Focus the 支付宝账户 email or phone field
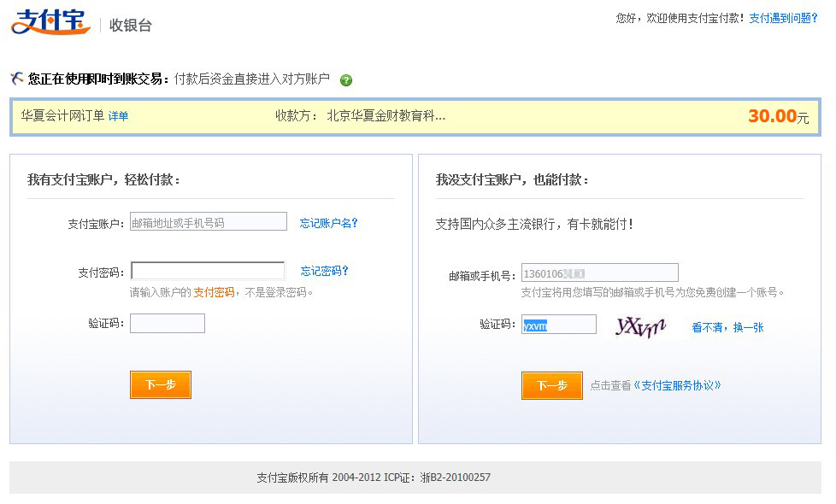Viewport: 836px width, 504px height. (209, 221)
